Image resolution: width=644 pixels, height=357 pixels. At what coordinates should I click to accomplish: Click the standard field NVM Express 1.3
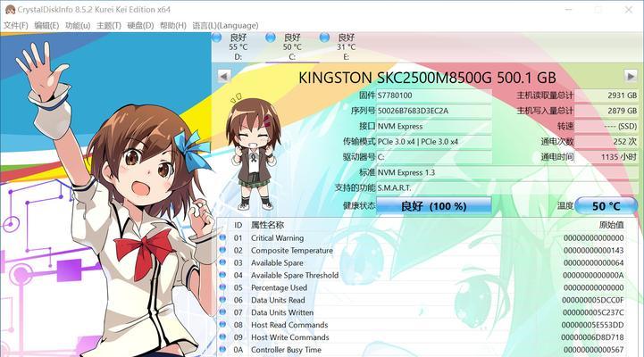click(507, 172)
